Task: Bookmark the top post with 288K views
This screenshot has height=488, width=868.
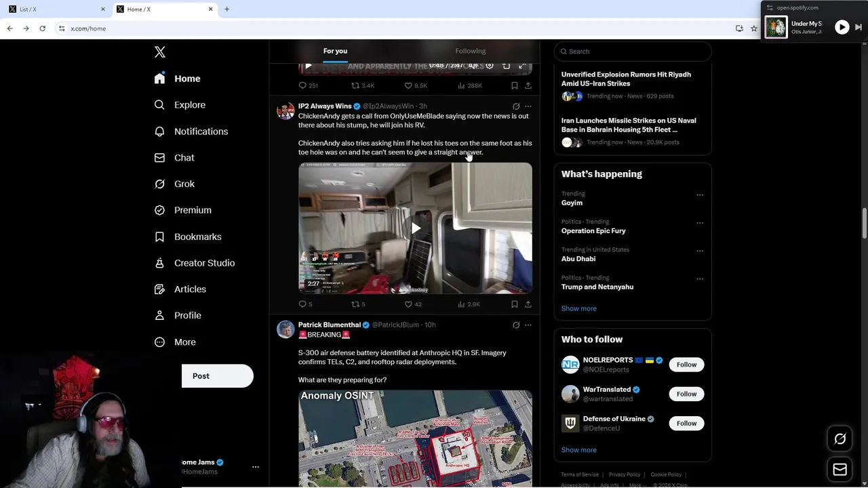Action: tap(514, 85)
